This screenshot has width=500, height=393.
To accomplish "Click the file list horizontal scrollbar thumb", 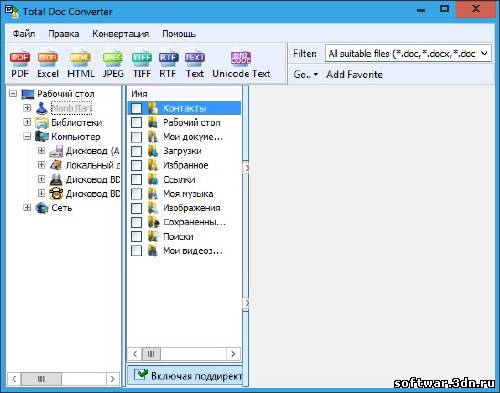I will pos(151,354).
